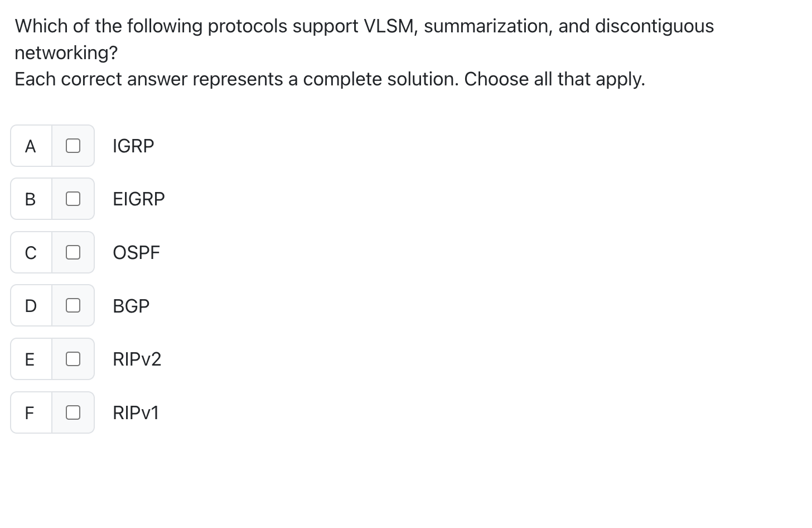Select the EIGRP answer text
This screenshot has width=812, height=528.
[138, 199]
